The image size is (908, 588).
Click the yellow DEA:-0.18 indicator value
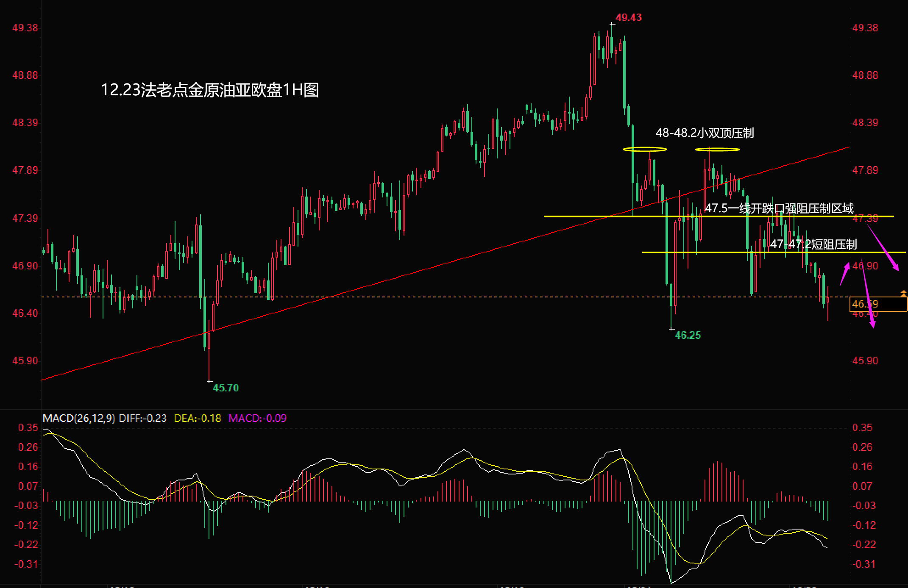[x=198, y=419]
